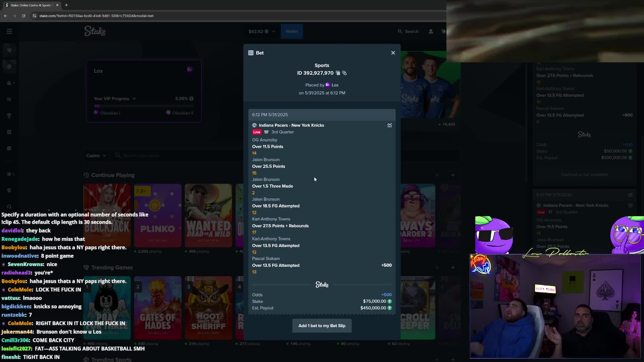Open the trophy VIP Club sidebar icon
Screen dimensions: 644x362
(x=9, y=116)
